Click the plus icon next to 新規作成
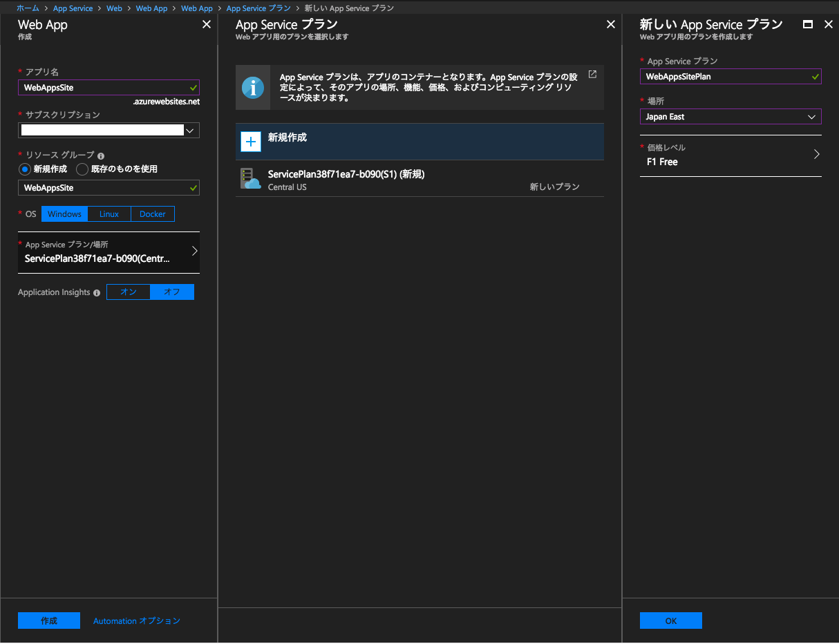 (x=249, y=142)
